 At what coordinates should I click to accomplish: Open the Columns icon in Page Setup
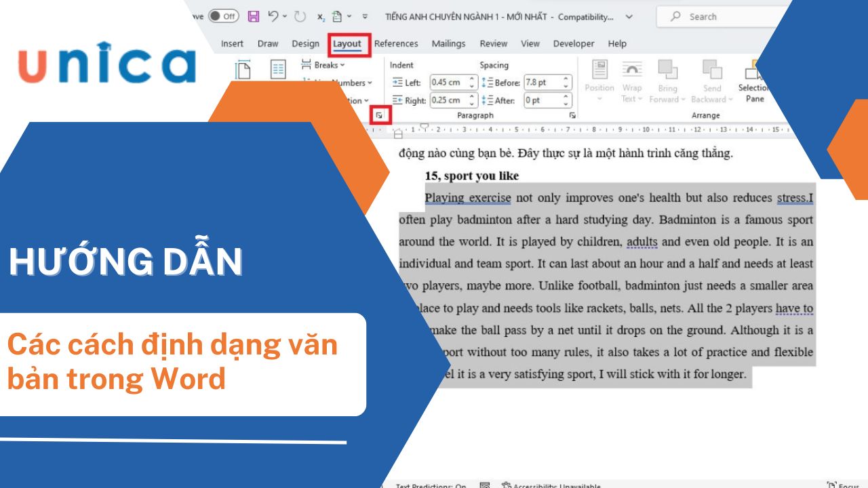[x=278, y=69]
